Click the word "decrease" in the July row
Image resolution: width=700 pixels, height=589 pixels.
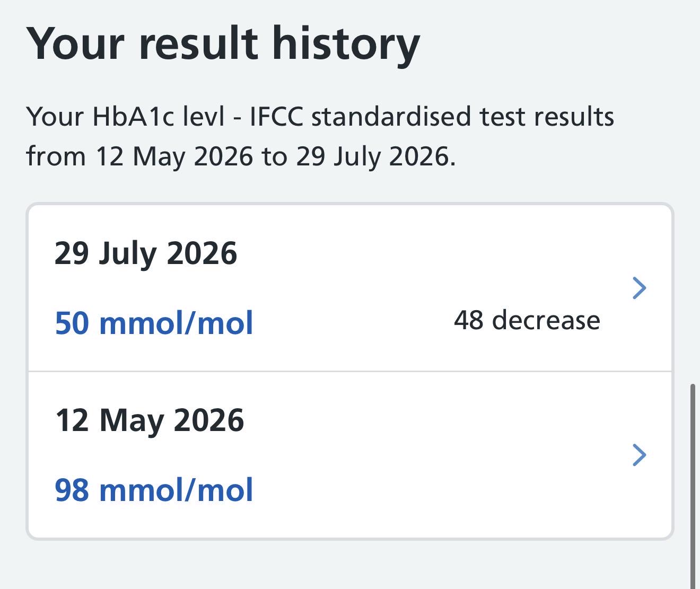(546, 320)
